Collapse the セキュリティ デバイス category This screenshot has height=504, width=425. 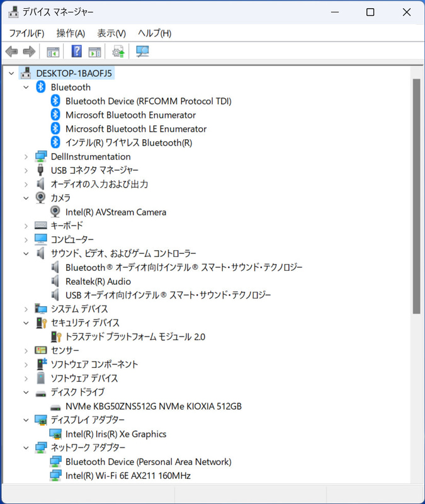[x=26, y=323]
